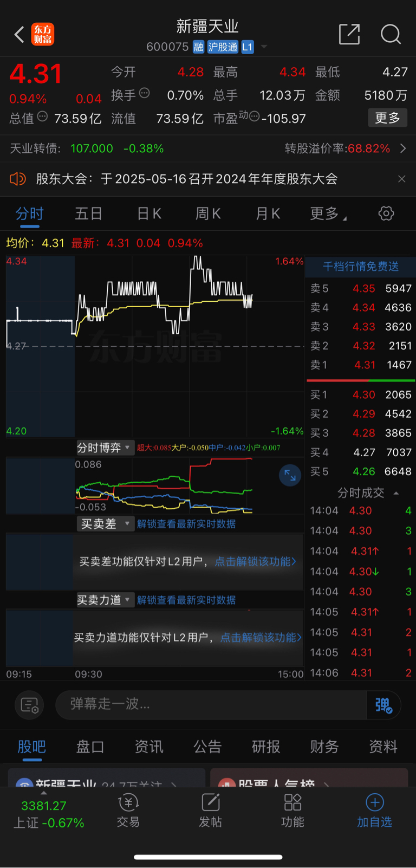Tap the 沪股通 badge
This screenshot has width=416, height=868.
[223, 47]
